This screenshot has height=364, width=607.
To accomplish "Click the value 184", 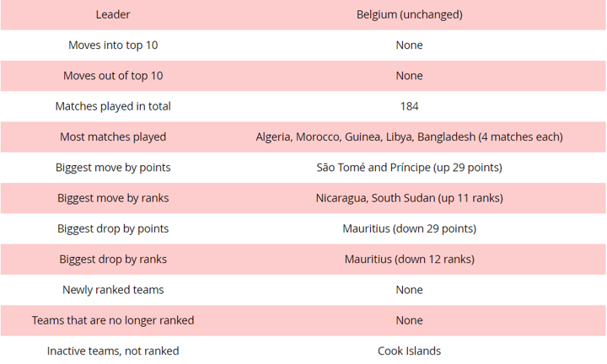I will coord(409,106).
